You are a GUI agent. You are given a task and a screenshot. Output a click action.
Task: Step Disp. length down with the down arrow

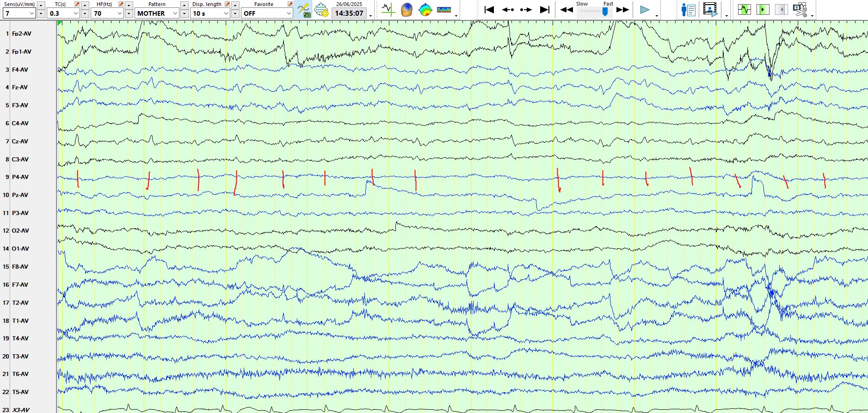click(x=235, y=14)
